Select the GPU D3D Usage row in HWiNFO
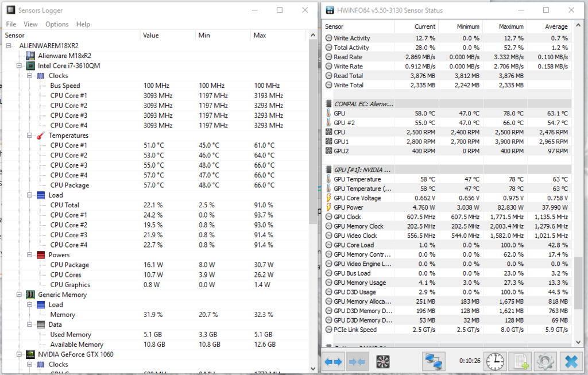 click(447, 292)
